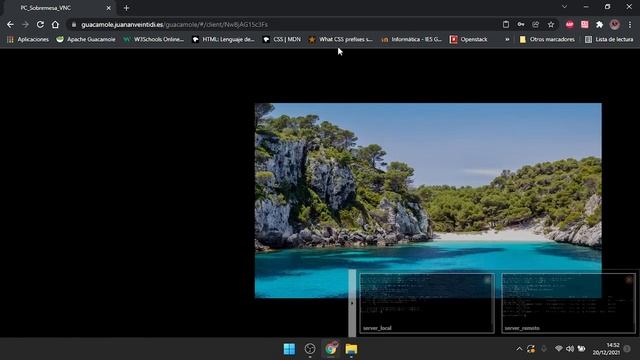This screenshot has width=640, height=360.
Task: Go back using browser back arrow
Action: 10,24
